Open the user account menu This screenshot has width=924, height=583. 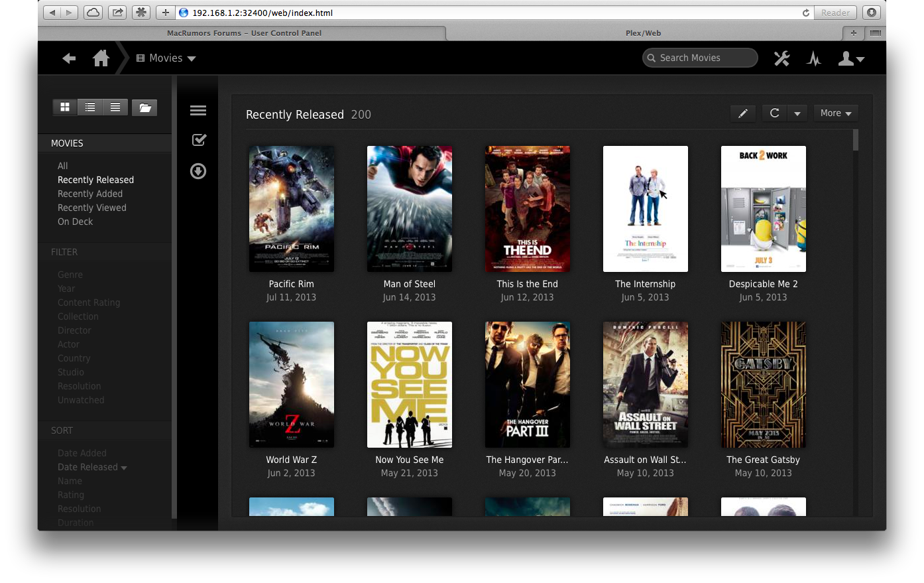coord(851,58)
